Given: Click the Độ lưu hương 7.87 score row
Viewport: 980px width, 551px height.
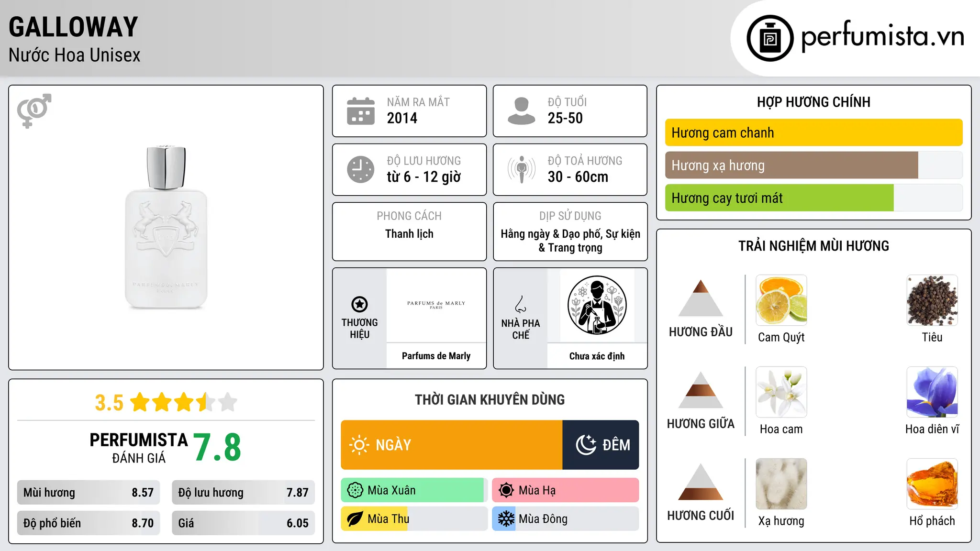Looking at the screenshot, I should (243, 493).
